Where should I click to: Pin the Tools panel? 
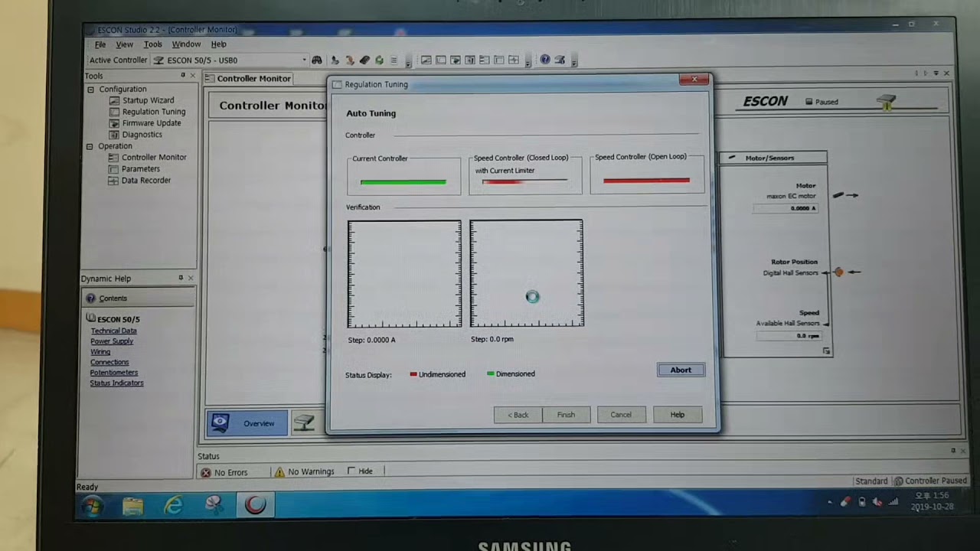point(182,75)
